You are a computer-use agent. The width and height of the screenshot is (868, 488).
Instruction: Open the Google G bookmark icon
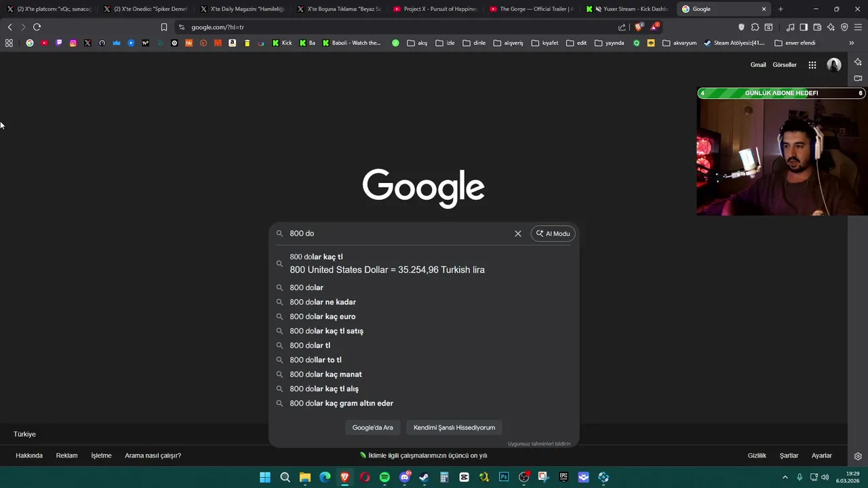pos(30,43)
